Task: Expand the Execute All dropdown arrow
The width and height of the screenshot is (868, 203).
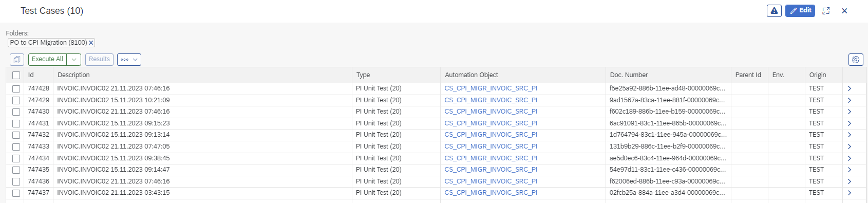Action: click(x=74, y=60)
